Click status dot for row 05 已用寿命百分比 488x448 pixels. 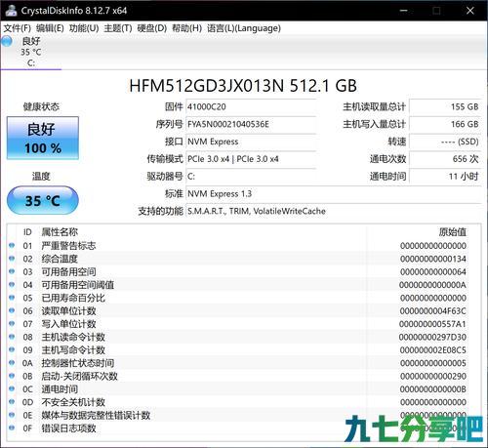(x=12, y=297)
